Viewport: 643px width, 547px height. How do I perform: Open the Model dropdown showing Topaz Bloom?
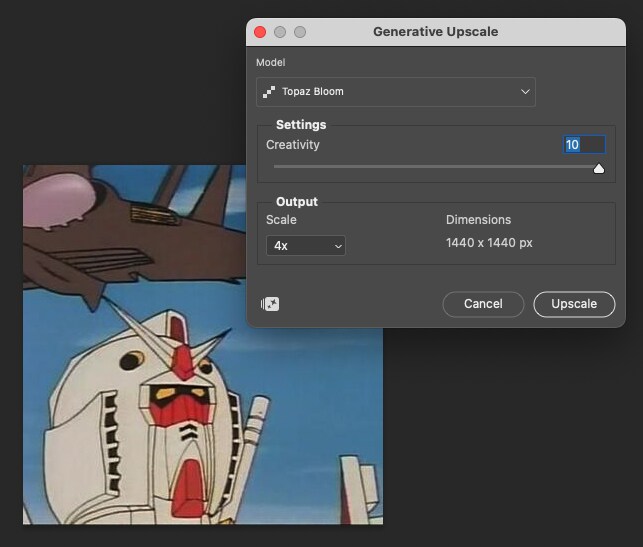click(x=395, y=92)
